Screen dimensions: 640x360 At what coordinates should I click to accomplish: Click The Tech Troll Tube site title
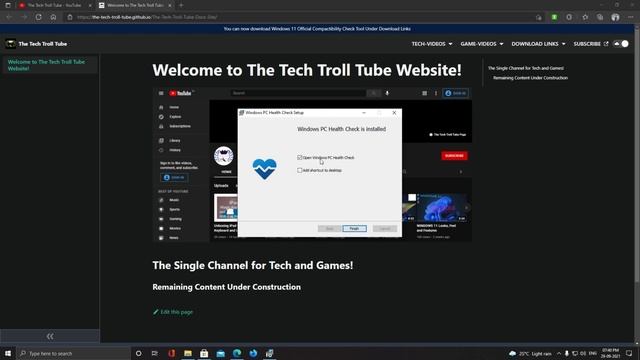[42, 44]
